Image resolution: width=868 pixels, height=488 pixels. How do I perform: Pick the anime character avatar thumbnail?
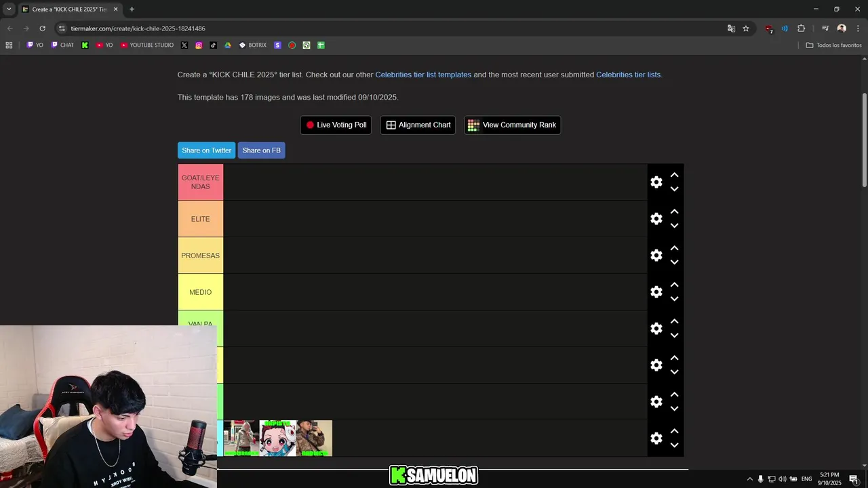pyautogui.click(x=277, y=438)
